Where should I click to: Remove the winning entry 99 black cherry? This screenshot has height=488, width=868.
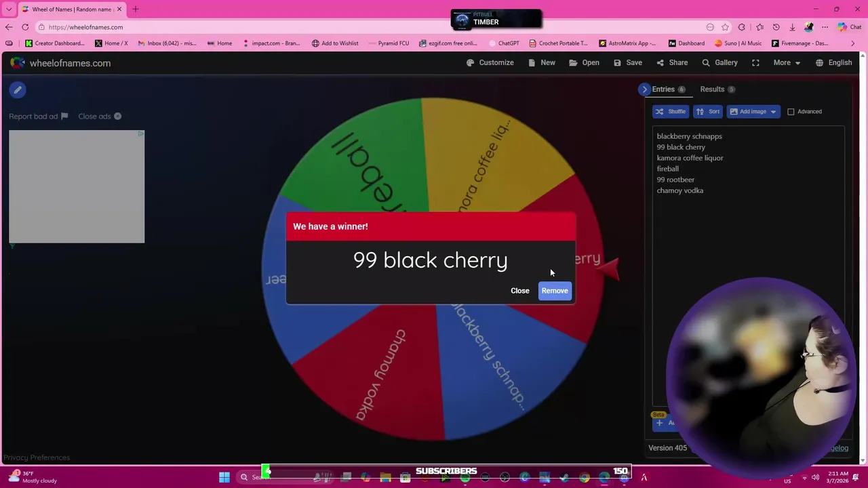(555, 291)
